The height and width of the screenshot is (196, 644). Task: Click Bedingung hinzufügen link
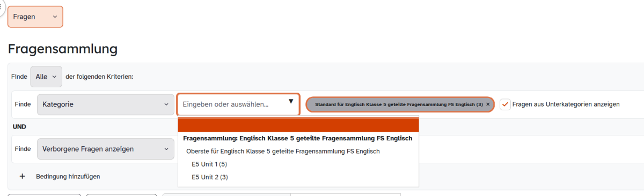(68, 176)
